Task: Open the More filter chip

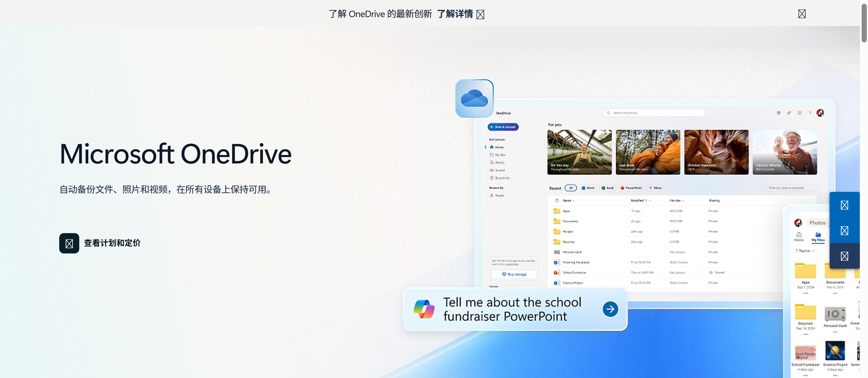Action: click(x=655, y=188)
